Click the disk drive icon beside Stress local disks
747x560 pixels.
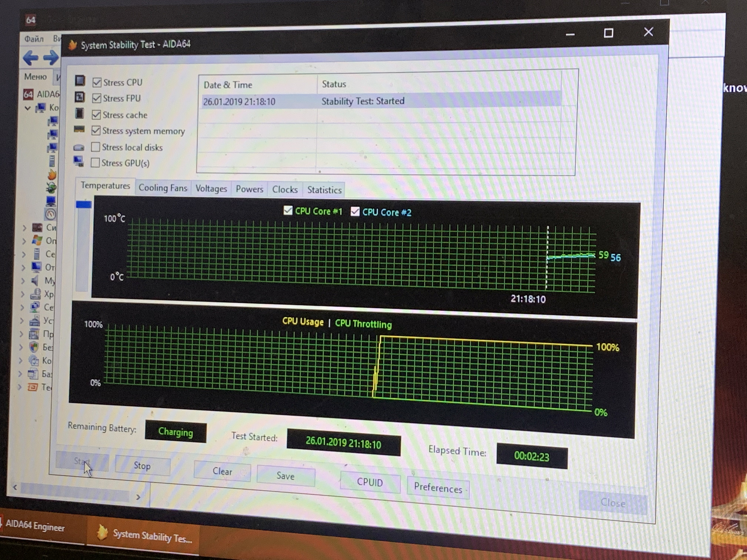tap(79, 147)
